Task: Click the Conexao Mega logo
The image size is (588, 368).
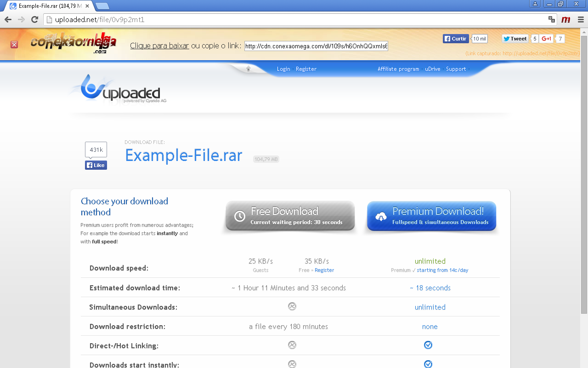Action: pos(73,44)
